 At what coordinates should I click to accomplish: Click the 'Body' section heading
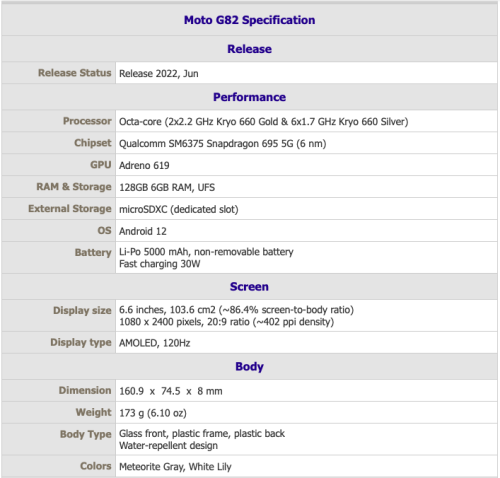tap(249, 367)
